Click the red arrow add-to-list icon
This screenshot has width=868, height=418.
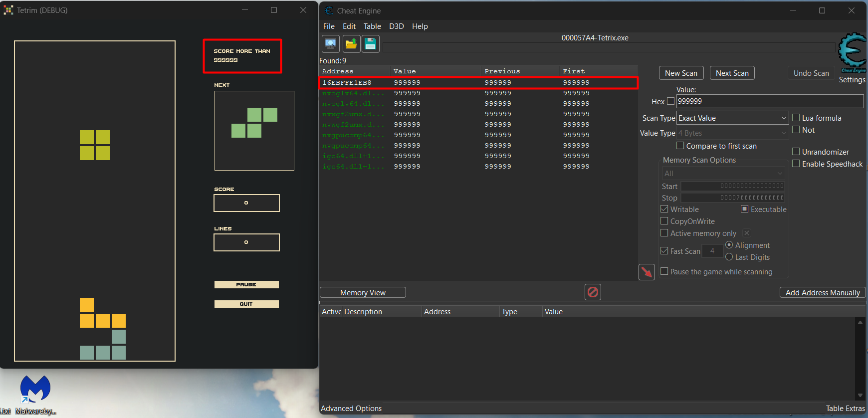[x=647, y=272]
